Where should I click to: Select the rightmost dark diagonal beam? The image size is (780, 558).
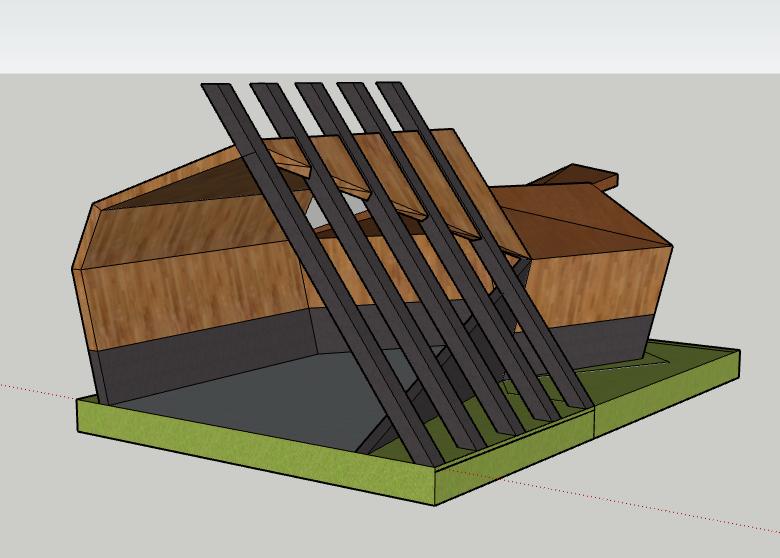(485, 246)
